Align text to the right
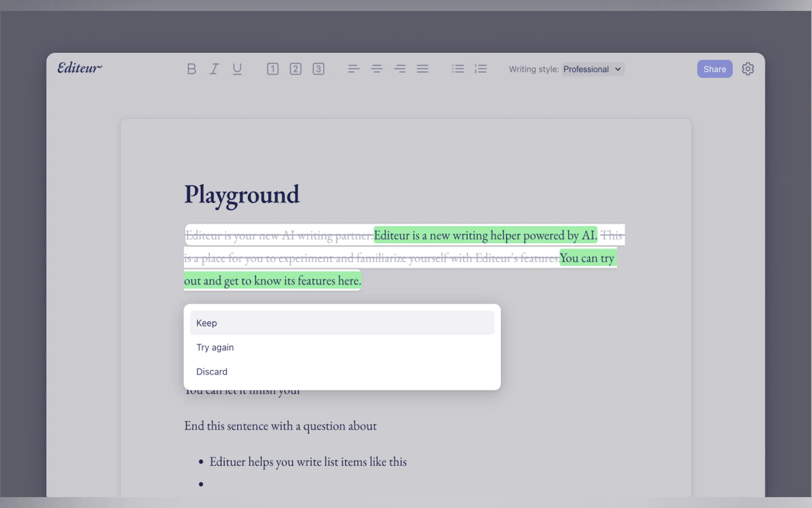Screen dimensions: 812x508 click(400, 69)
